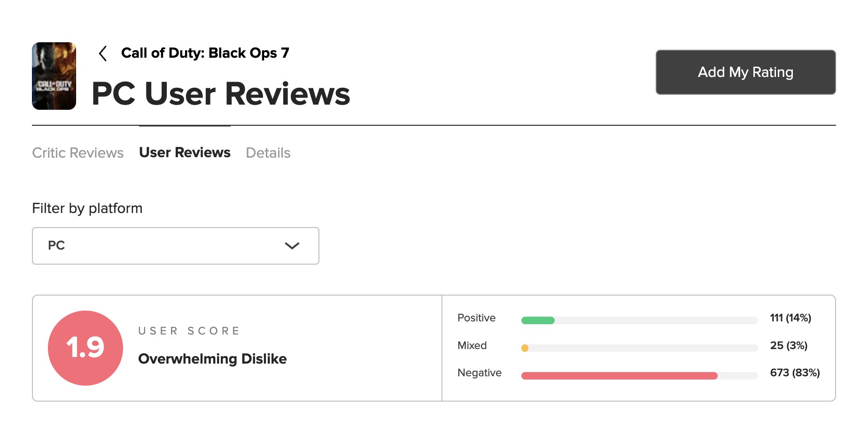Screen dimensions: 868x426
Task: Click the 'USER SCORE' label
Action: (189, 331)
